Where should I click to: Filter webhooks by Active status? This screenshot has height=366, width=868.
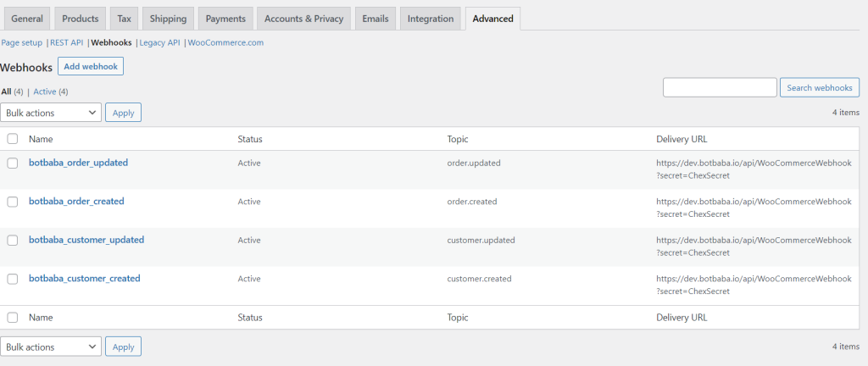pos(45,91)
